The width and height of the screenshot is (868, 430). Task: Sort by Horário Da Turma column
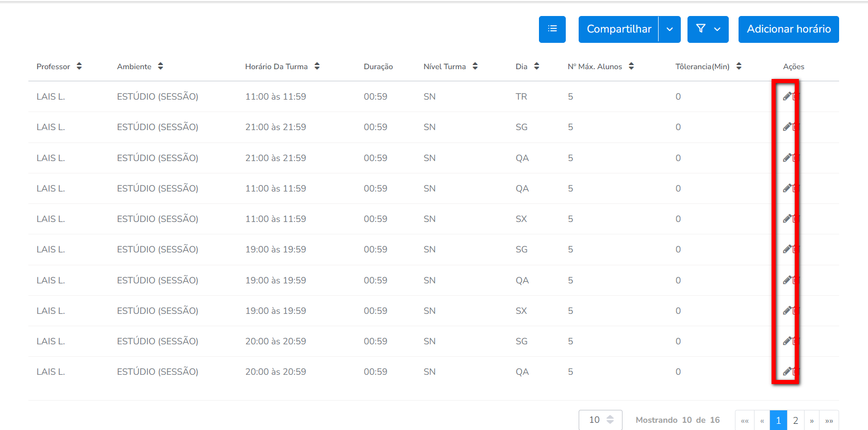pos(317,66)
